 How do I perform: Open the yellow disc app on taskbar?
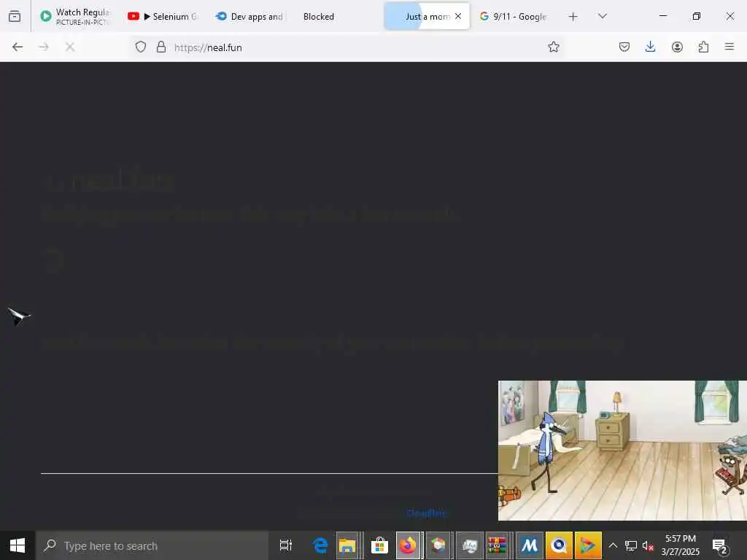[x=559, y=545]
